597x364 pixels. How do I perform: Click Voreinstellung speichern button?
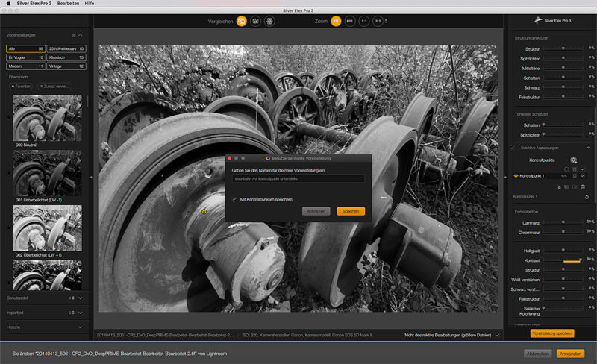(x=552, y=333)
